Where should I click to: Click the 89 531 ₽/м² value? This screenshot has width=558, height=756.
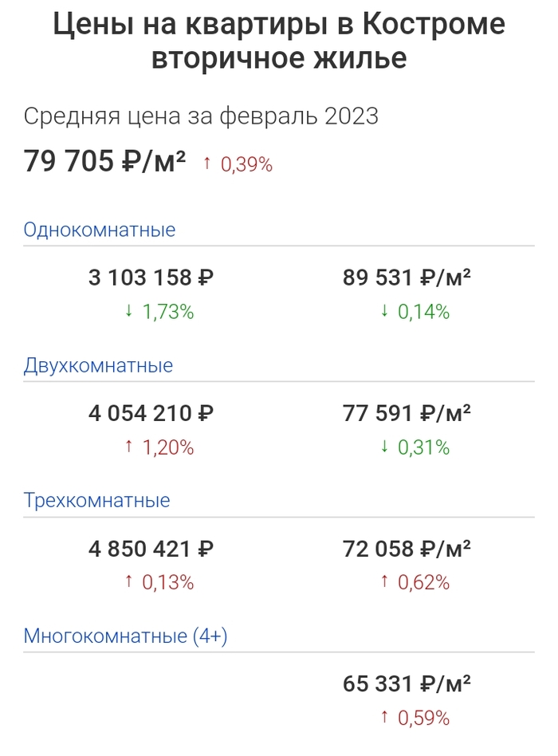pyautogui.click(x=407, y=278)
